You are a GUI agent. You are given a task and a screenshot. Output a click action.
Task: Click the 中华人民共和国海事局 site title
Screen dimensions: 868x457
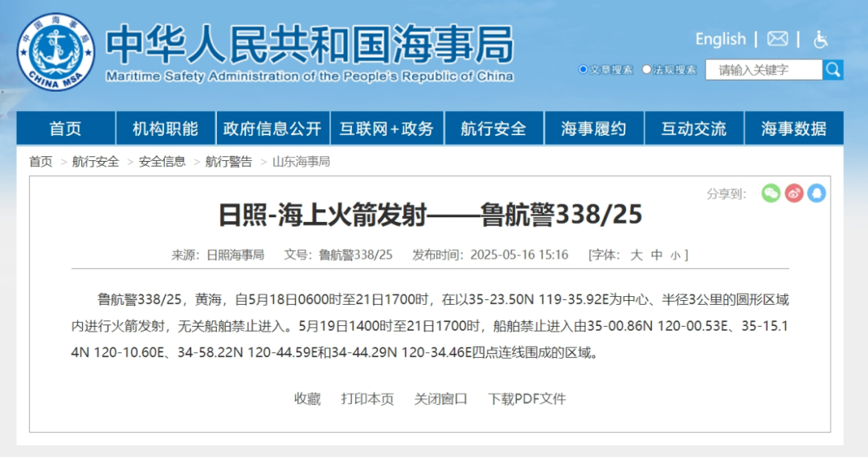(x=310, y=44)
